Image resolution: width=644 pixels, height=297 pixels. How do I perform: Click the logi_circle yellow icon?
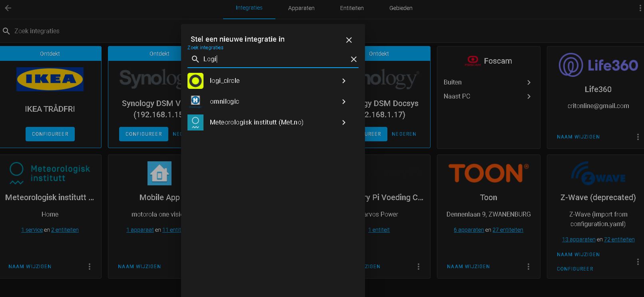(195, 81)
